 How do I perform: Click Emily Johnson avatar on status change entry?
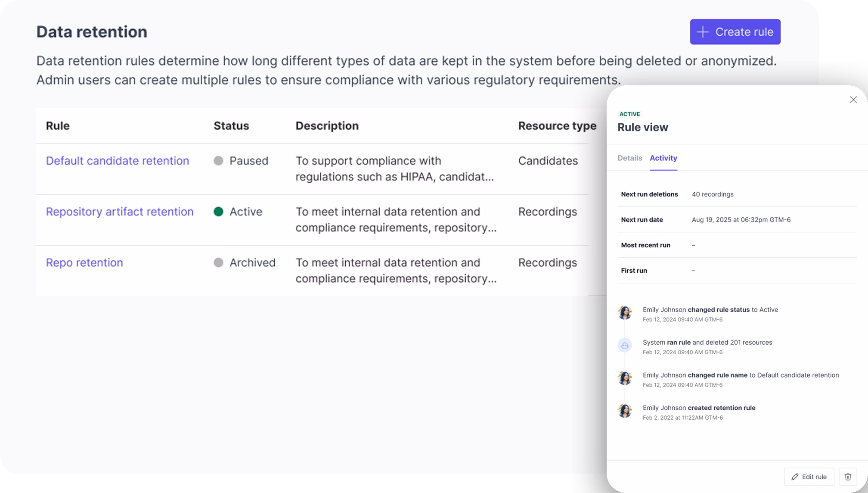[x=625, y=312]
